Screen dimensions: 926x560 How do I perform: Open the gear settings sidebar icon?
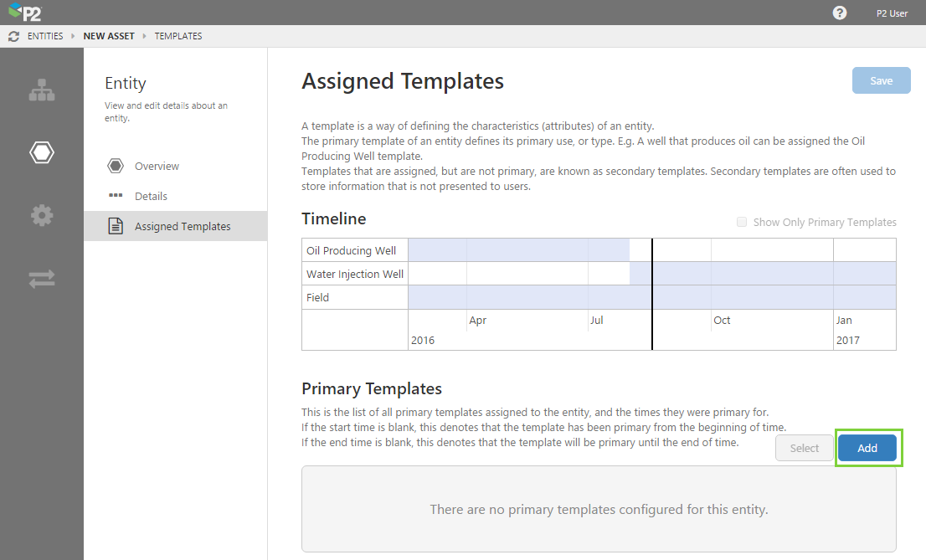[42, 215]
